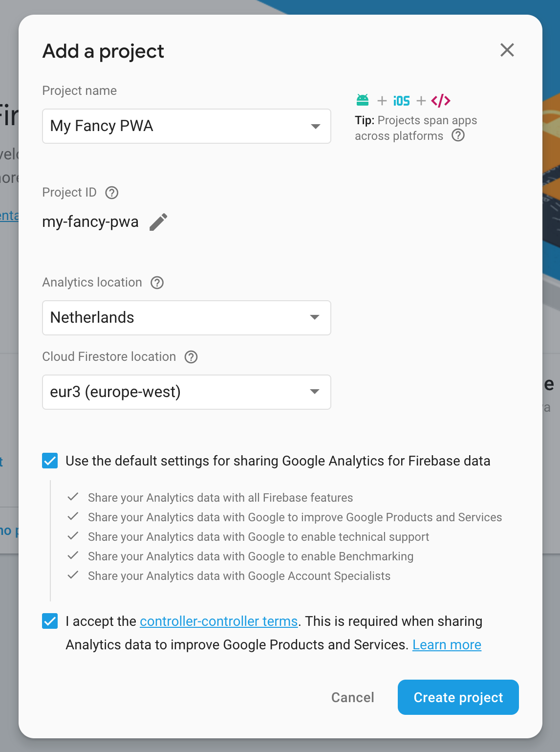Click the My Fancy PWA project name field
This screenshot has height=752, width=560.
(187, 126)
